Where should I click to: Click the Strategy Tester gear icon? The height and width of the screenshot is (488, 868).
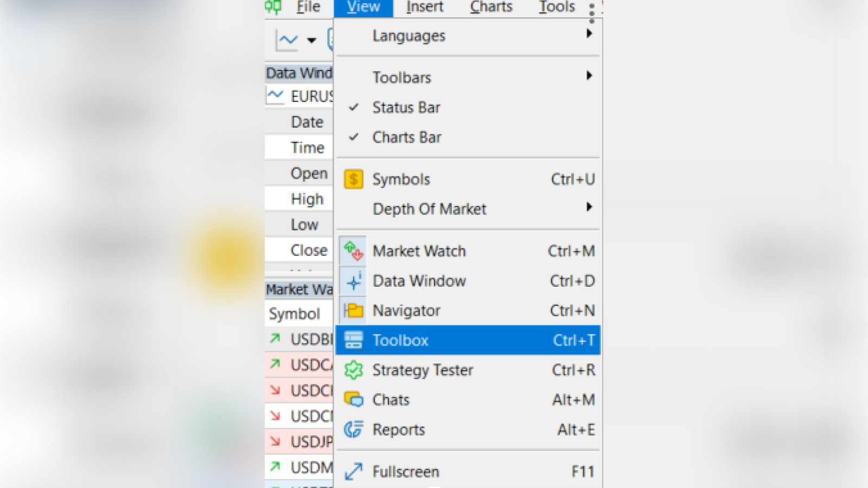pyautogui.click(x=354, y=370)
